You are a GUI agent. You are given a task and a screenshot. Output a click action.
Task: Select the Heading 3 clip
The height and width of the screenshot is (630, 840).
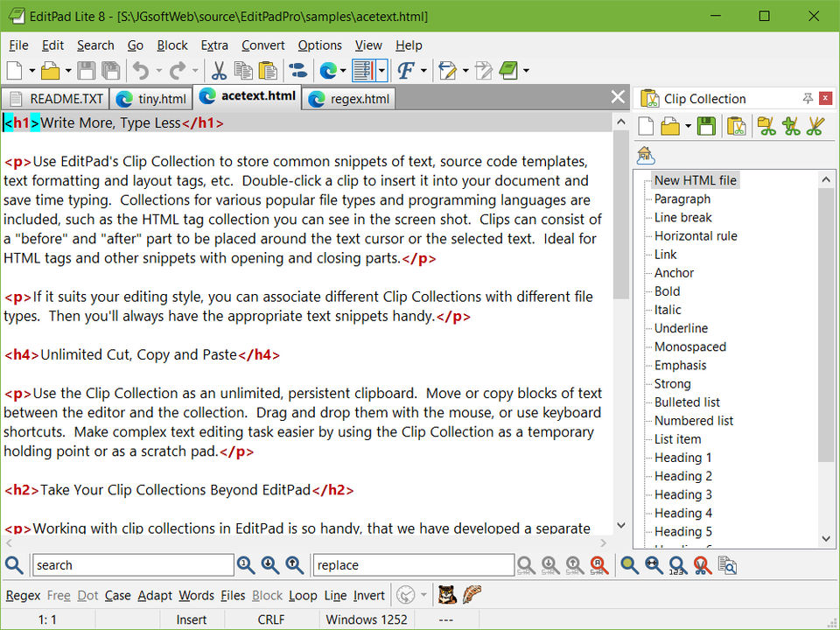tap(683, 493)
